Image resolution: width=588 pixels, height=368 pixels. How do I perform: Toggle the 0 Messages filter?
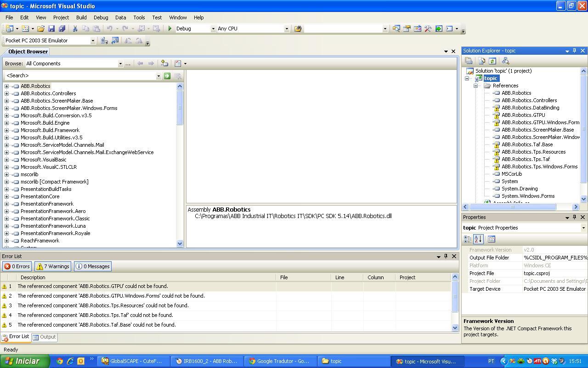tap(92, 266)
